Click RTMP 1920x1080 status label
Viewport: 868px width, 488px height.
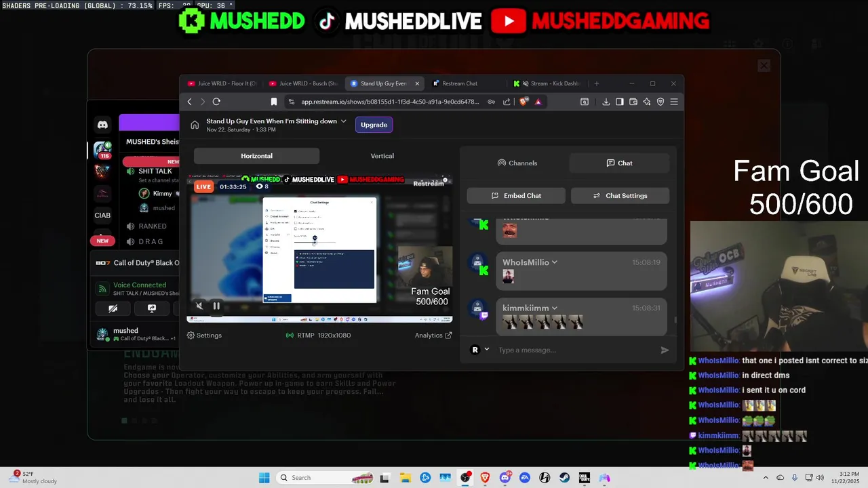pyautogui.click(x=319, y=335)
